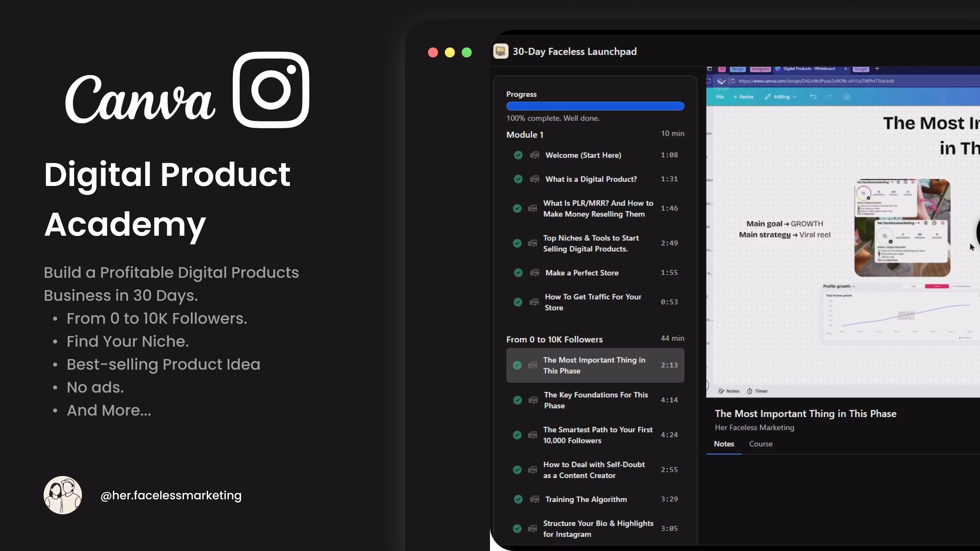
Task: Click the blue course progress bar
Action: click(x=595, y=106)
